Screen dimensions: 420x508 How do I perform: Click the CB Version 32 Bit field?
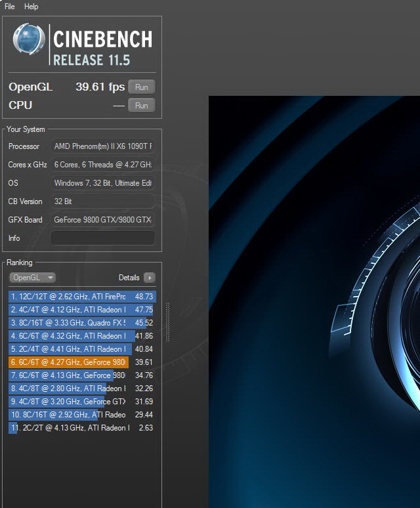tap(102, 201)
